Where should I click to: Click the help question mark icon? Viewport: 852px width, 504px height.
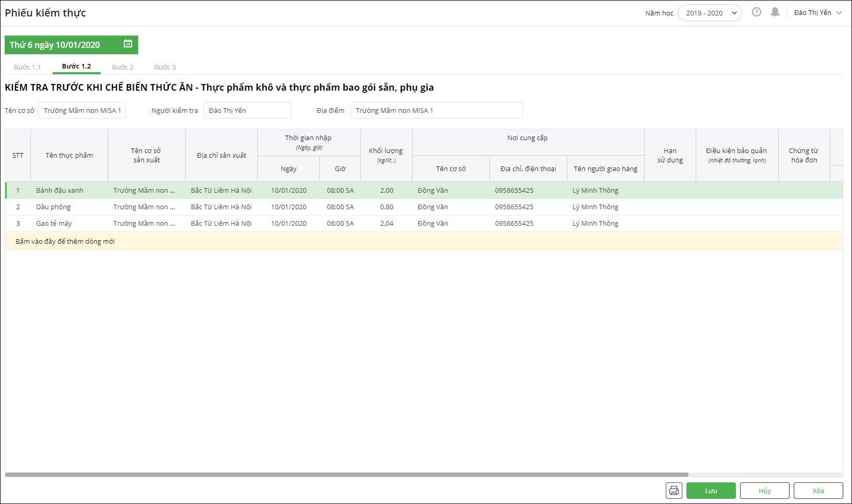pyautogui.click(x=756, y=12)
